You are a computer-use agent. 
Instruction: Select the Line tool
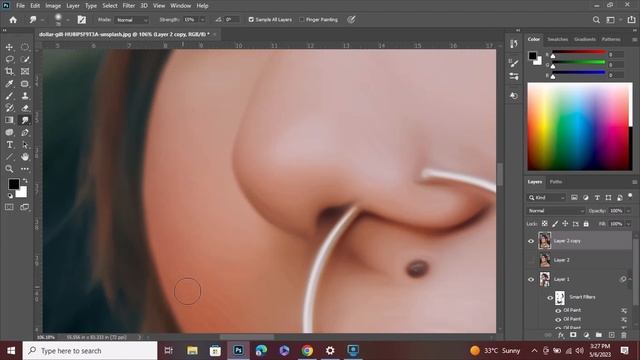(9, 157)
